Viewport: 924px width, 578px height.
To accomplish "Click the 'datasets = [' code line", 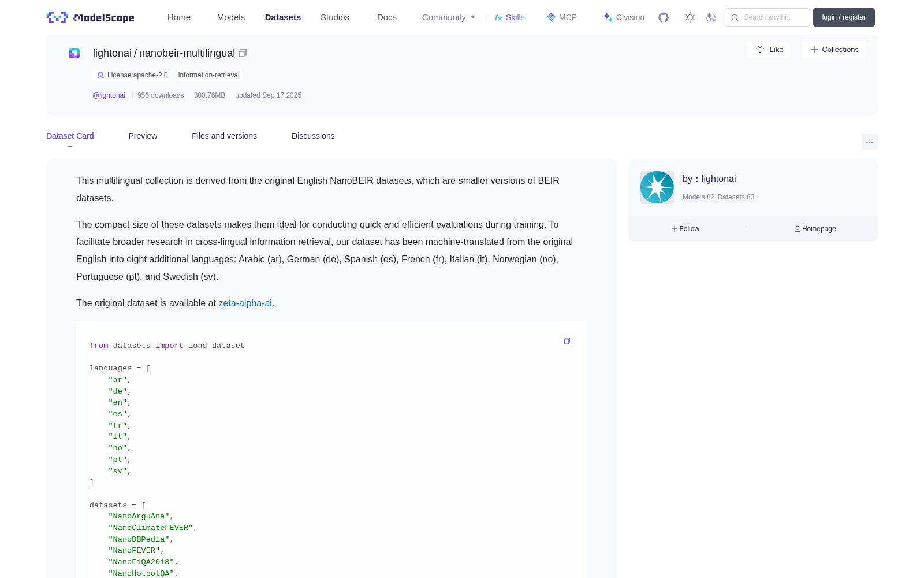I will tap(118, 505).
